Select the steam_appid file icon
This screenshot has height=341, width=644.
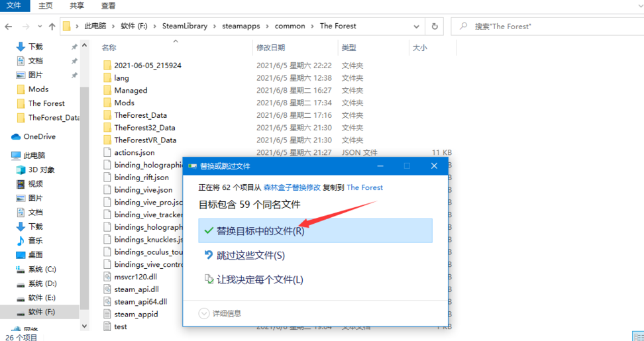107,314
